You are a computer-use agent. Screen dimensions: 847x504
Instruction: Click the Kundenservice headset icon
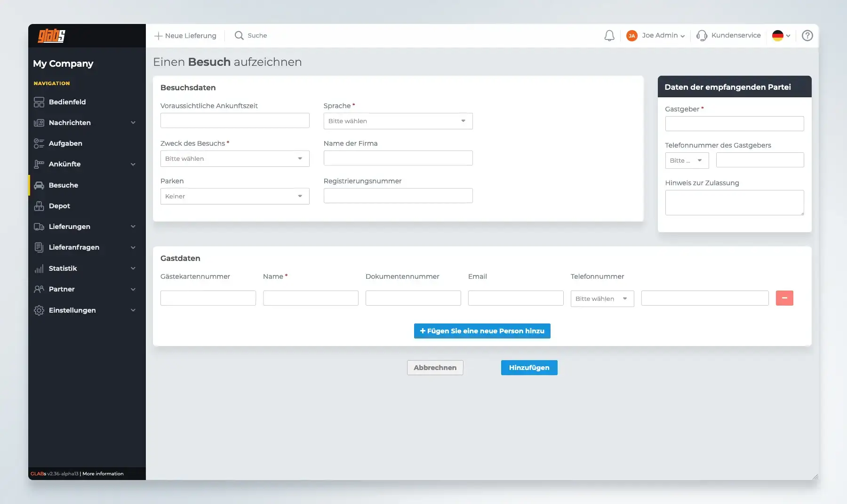tap(702, 36)
